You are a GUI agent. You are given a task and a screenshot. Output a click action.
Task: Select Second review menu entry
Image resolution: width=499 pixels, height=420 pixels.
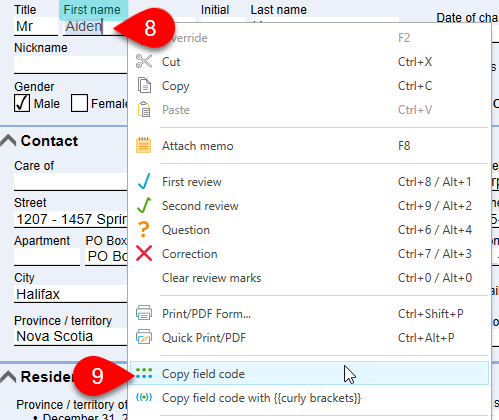309,206
